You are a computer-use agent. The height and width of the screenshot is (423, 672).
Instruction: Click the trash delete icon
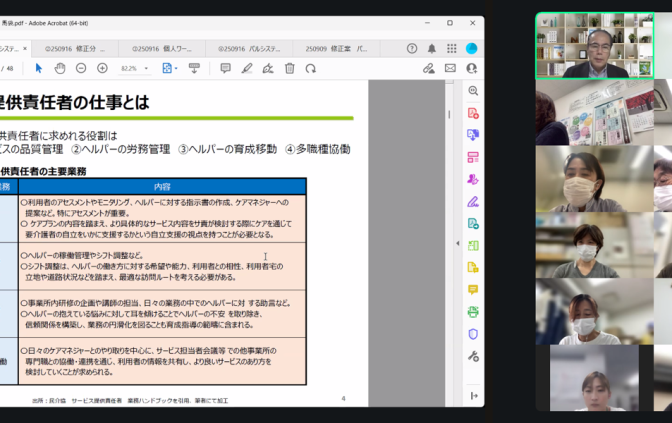(x=289, y=68)
